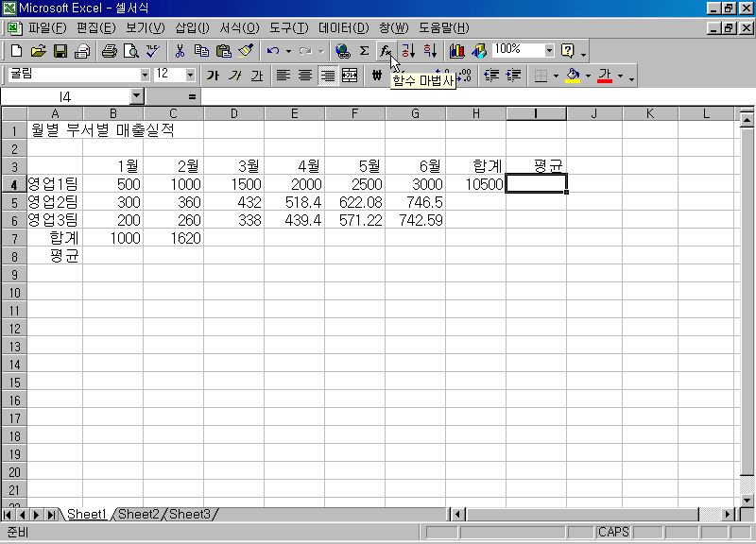Open a file with the folder icon
The height and width of the screenshot is (544, 756).
tap(39, 51)
